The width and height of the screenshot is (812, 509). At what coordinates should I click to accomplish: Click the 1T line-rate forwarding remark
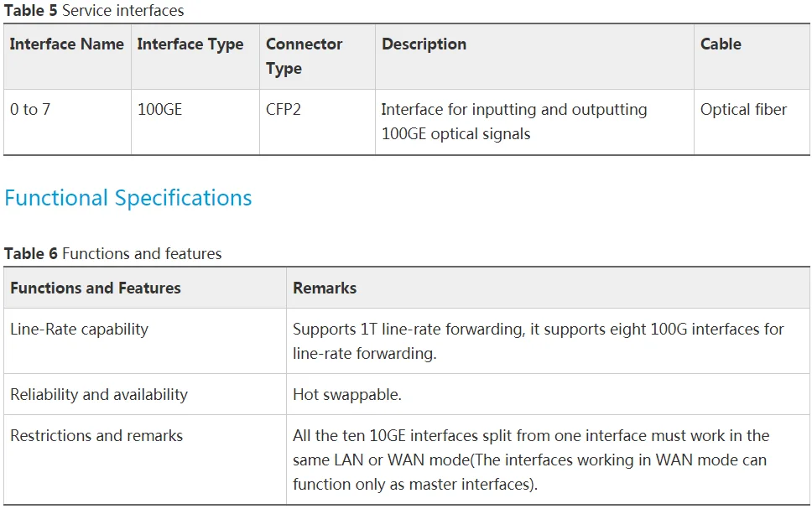point(538,341)
